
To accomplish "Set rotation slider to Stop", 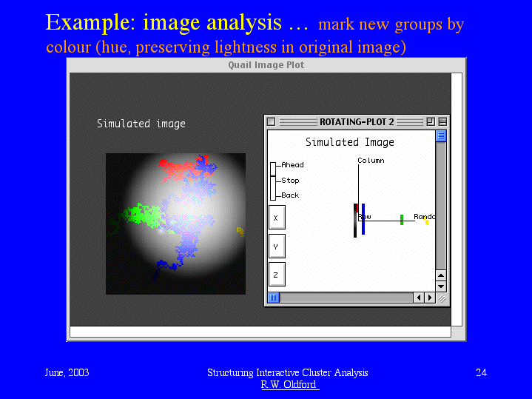I will pos(273,181).
